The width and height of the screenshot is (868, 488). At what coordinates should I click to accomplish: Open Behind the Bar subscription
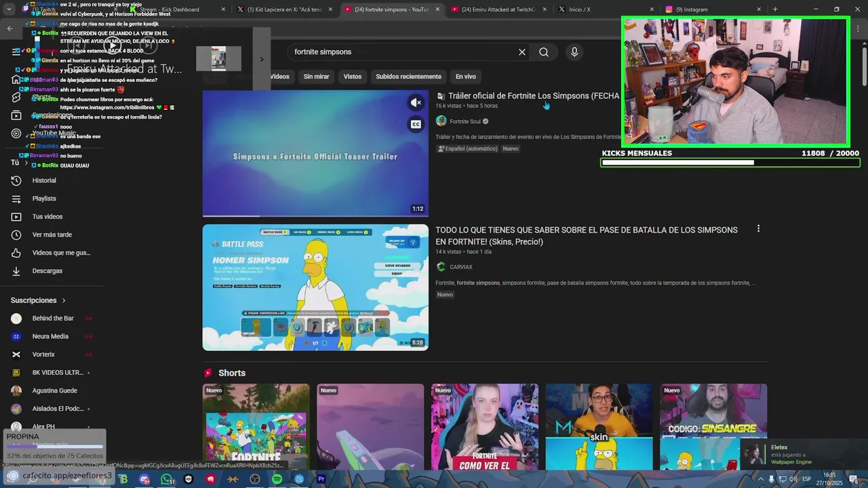[52, 319]
